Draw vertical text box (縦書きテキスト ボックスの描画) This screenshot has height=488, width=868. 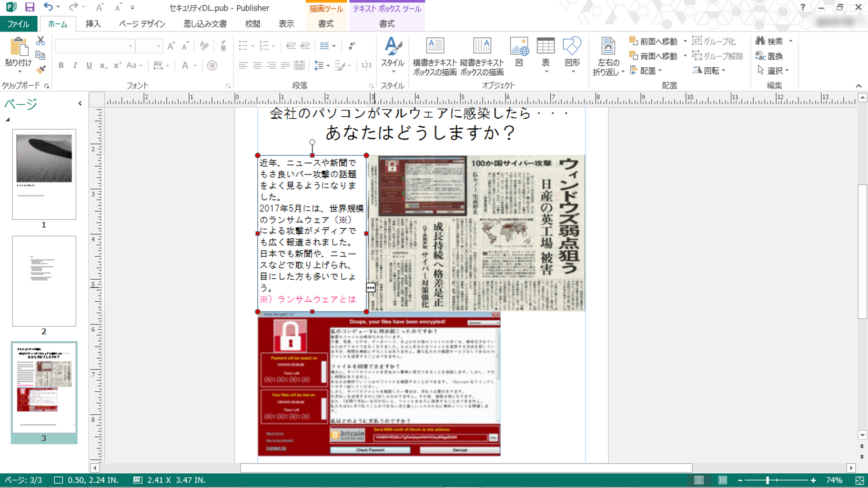[482, 56]
